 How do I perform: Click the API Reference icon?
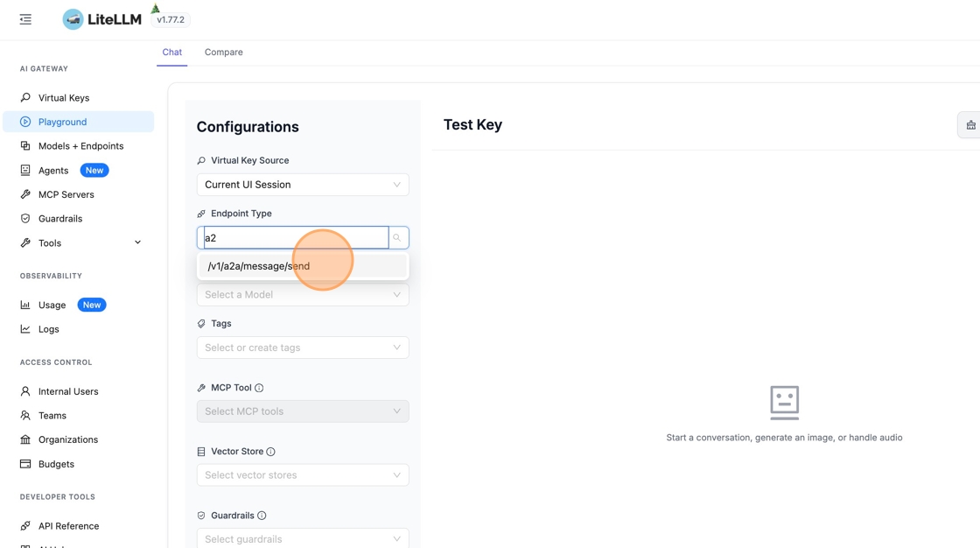click(x=25, y=526)
